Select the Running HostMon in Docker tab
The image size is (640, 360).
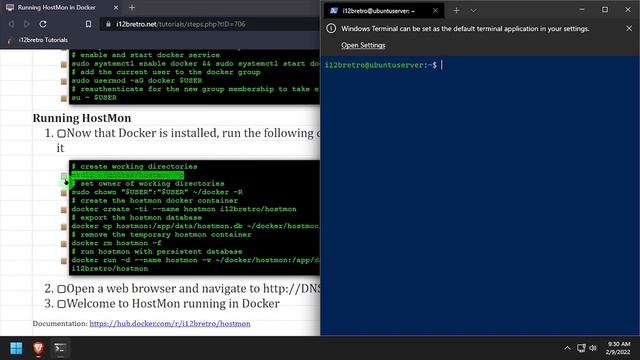(61, 7)
